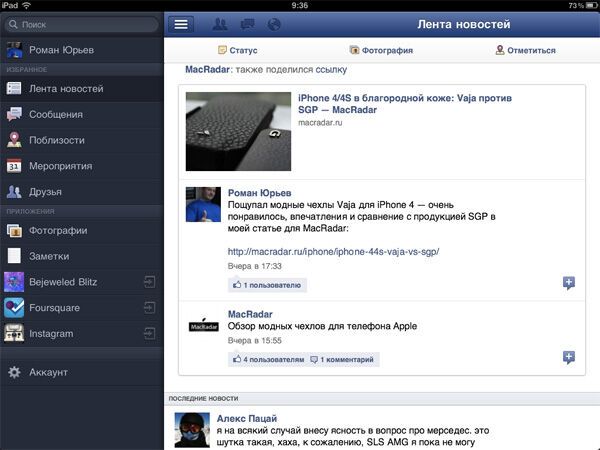Click the Роман Юрьев sidebar avatar

(x=14, y=50)
